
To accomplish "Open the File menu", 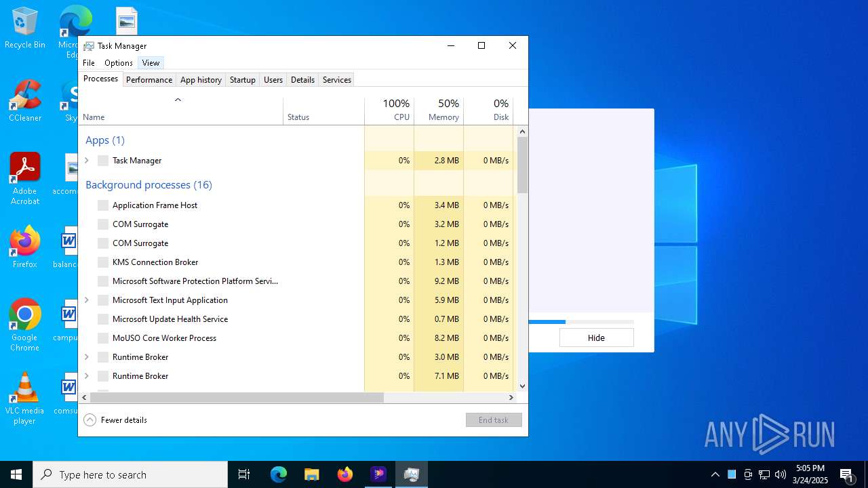I will [x=89, y=63].
